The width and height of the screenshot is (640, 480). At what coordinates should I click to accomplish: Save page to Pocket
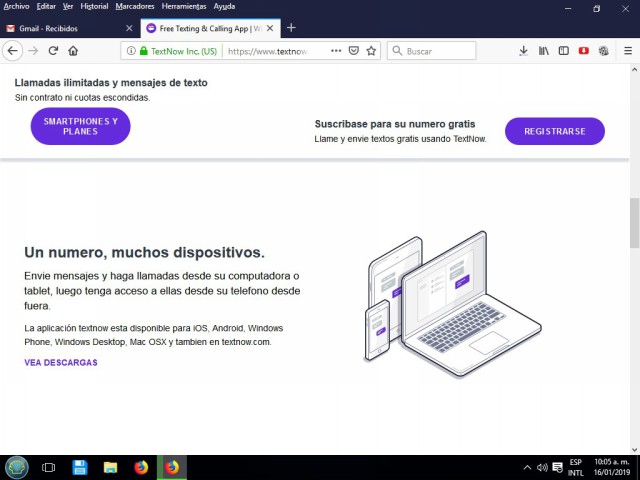click(x=354, y=51)
